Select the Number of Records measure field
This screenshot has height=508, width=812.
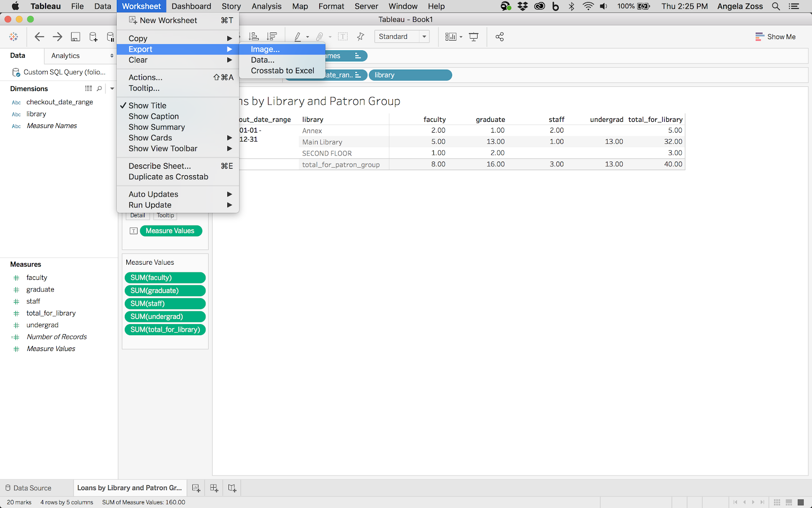tap(56, 337)
